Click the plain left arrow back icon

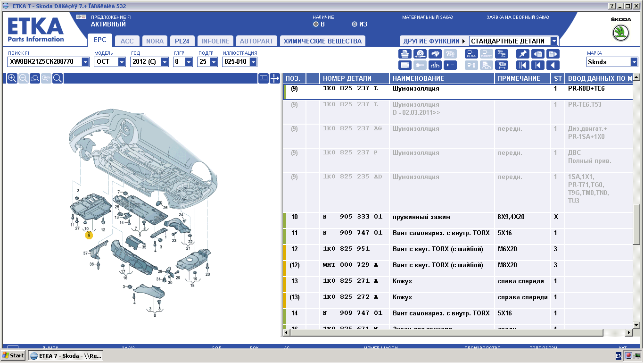point(553,65)
